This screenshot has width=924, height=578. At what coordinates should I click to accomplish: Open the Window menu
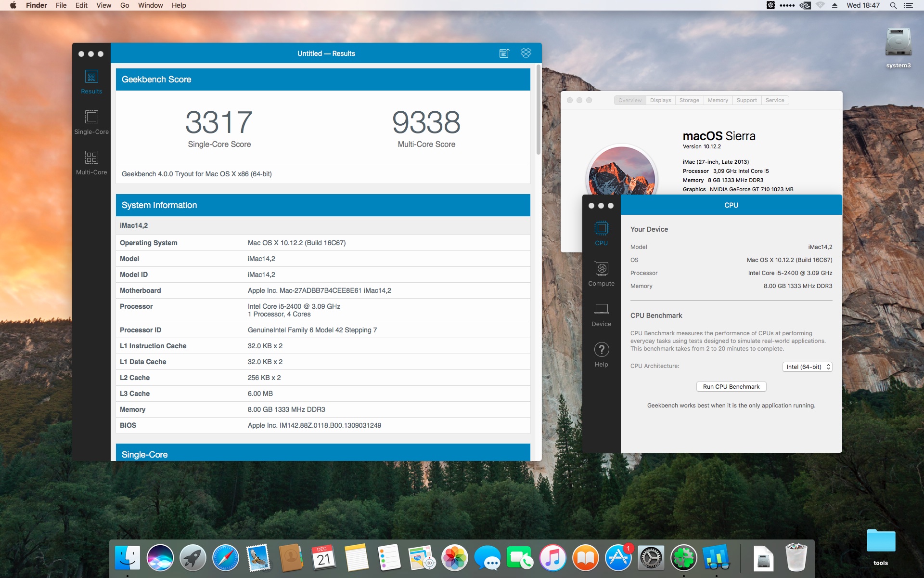pos(150,5)
